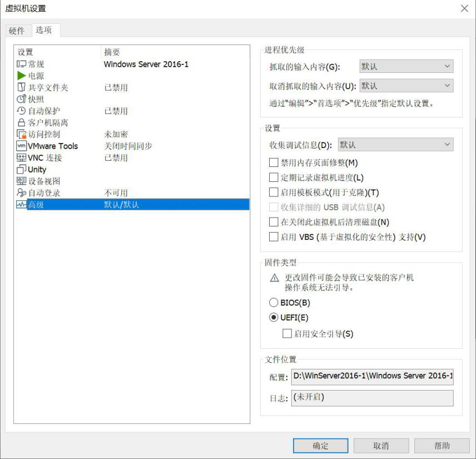Image resolution: width=476 pixels, height=459 pixels.
Task: Click the 高级 advanced waveform icon
Action: tap(21, 204)
